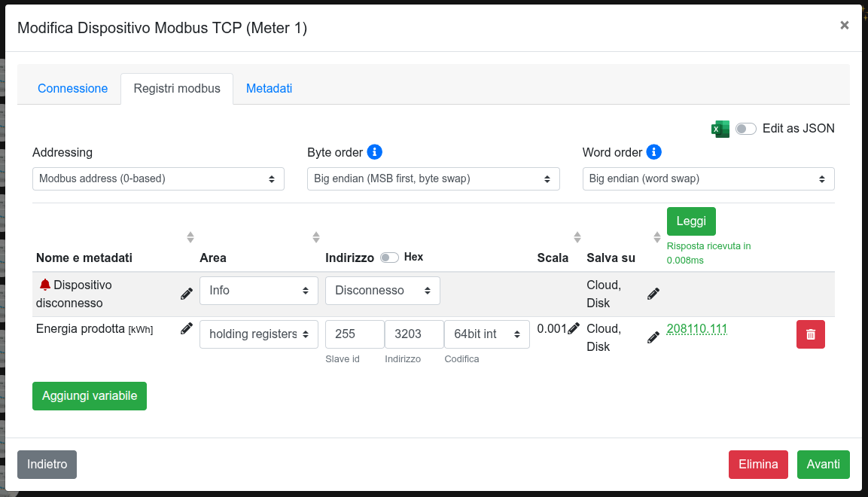Open the Metadati tab
Image resolution: width=868 pixels, height=497 pixels.
click(x=269, y=89)
